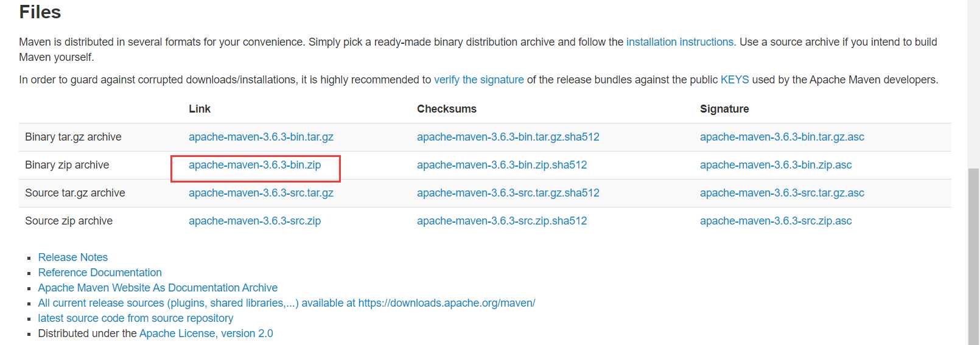The height and width of the screenshot is (345, 980).
Task: Open the bin.zip.asc signature link
Action: tap(776, 165)
